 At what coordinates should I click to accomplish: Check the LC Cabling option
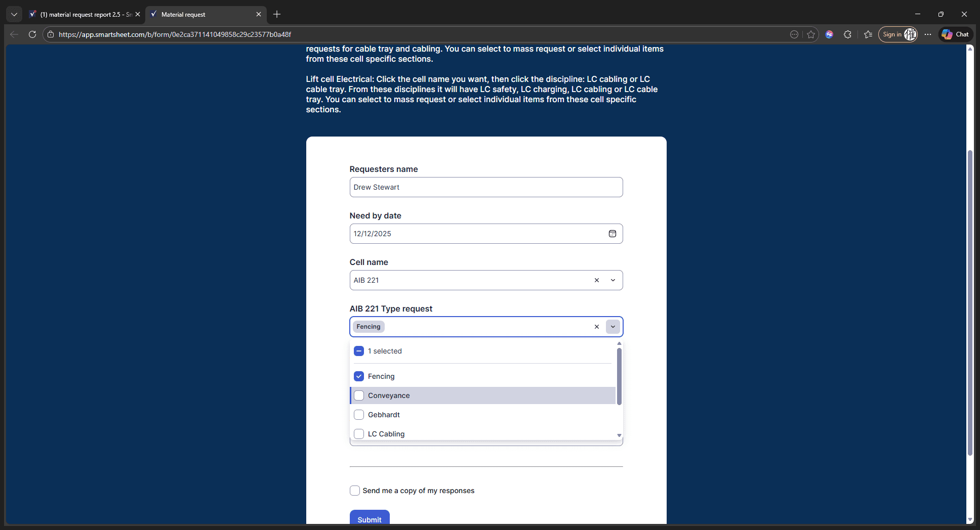(x=359, y=434)
